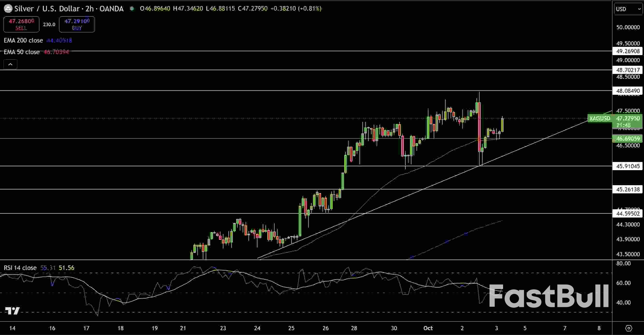Click the TradingView logo watermark

(x=12, y=311)
